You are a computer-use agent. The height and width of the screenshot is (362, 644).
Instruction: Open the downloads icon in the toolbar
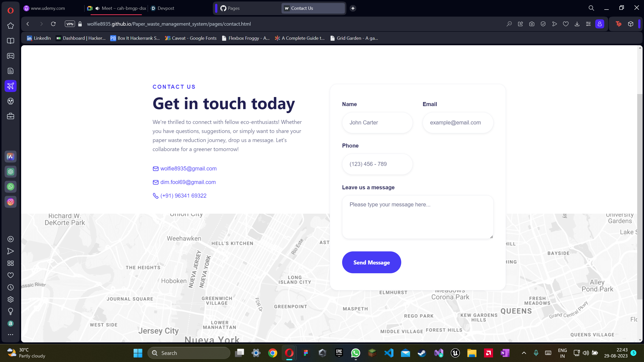coord(577,24)
